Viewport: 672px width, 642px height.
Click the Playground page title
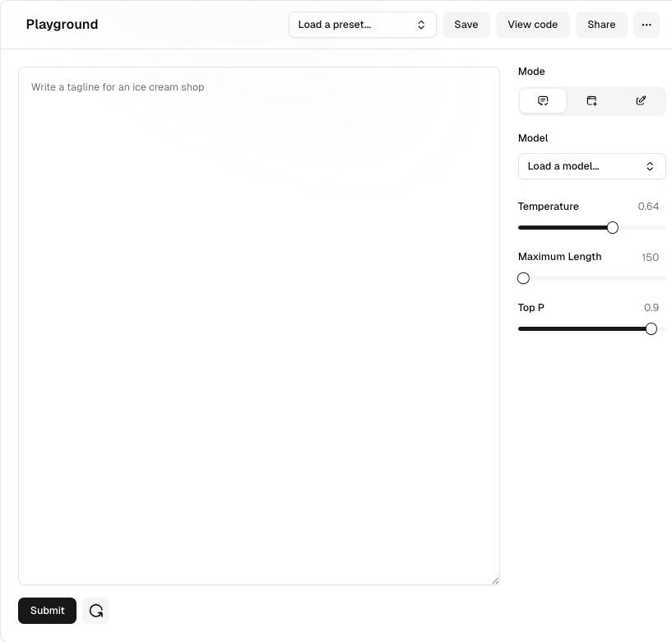pyautogui.click(x=62, y=25)
